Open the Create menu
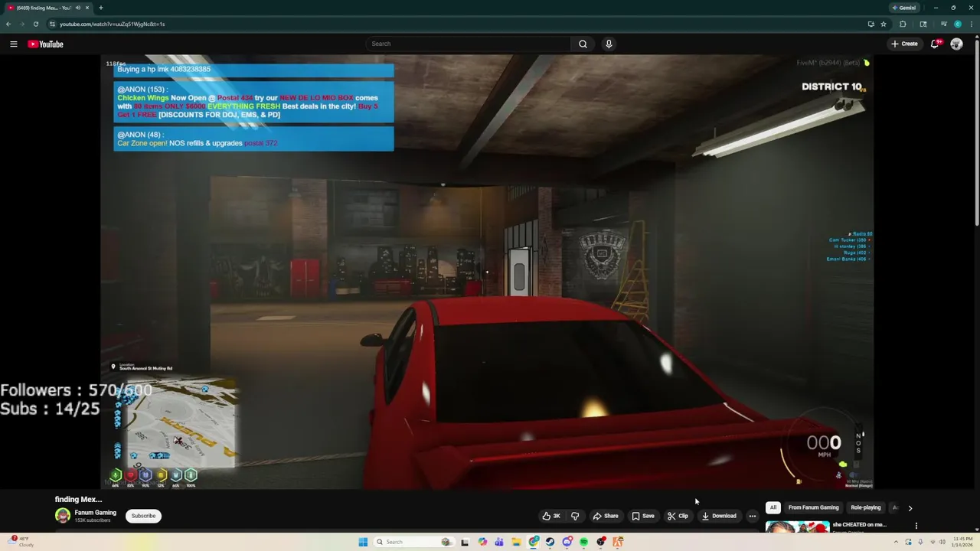The height and width of the screenshot is (551, 980). (904, 44)
